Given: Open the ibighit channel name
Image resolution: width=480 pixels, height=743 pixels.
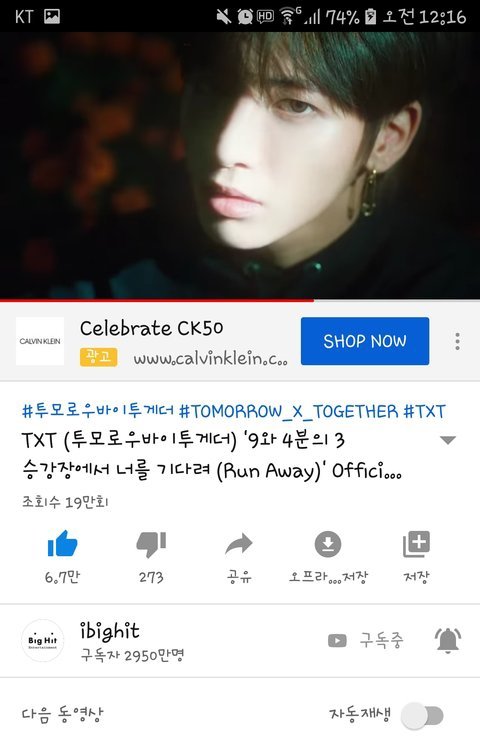Looking at the screenshot, I should pyautogui.click(x=110, y=631).
